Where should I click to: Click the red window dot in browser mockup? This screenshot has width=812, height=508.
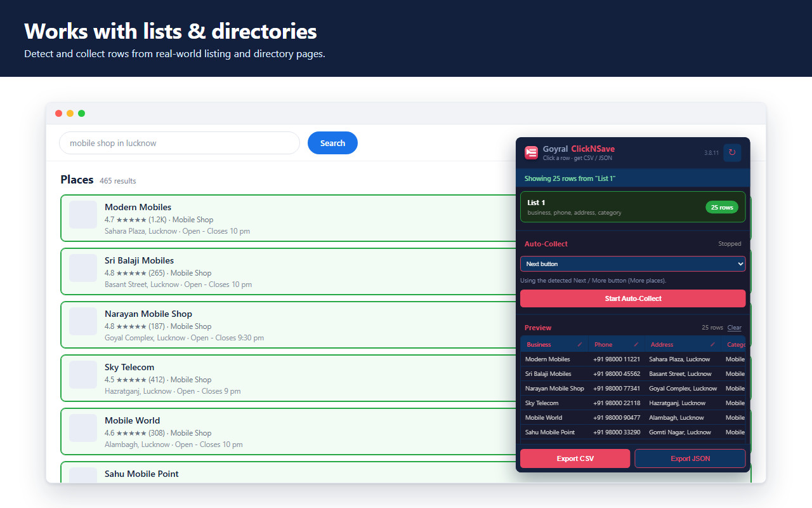tap(58, 114)
